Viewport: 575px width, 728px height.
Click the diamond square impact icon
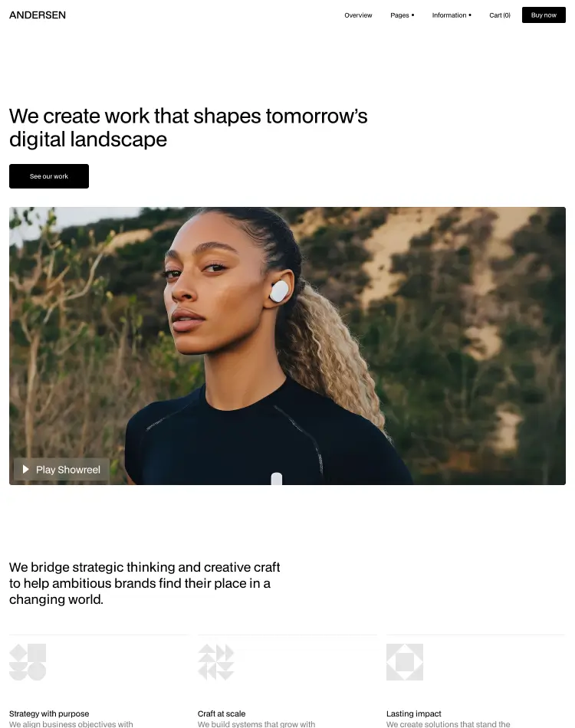pyautogui.click(x=405, y=662)
